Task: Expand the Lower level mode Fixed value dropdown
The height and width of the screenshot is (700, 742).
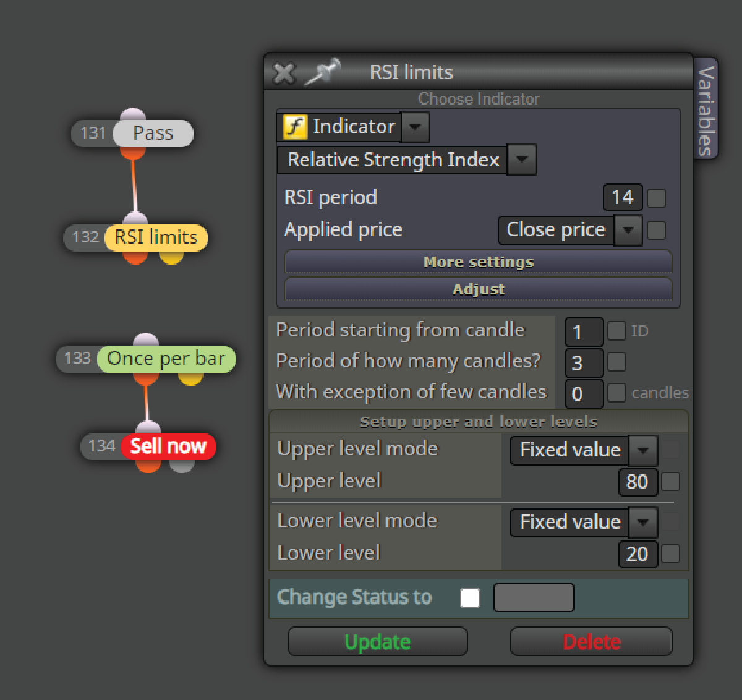Action: [643, 523]
